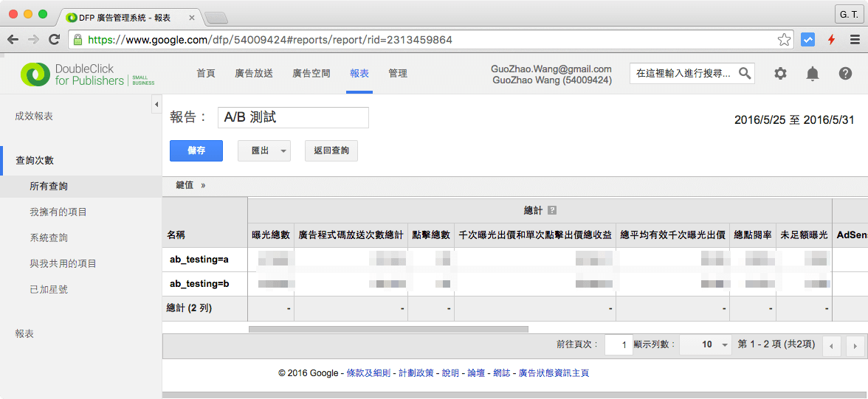Select 所有查詢 in the sidebar
Image resolution: width=868 pixels, height=399 pixels.
point(81,187)
